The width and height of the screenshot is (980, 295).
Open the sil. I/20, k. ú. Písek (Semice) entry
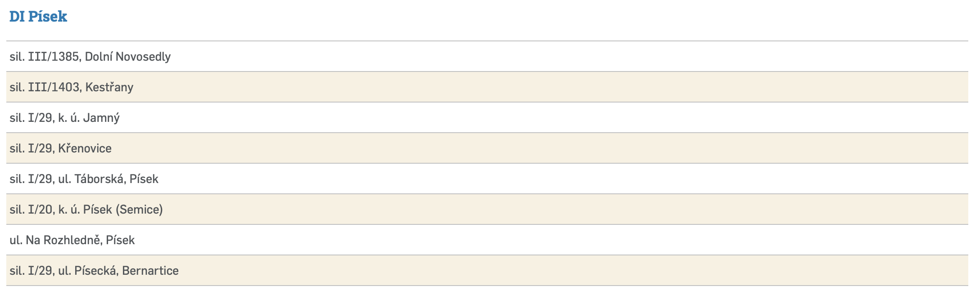point(86,210)
